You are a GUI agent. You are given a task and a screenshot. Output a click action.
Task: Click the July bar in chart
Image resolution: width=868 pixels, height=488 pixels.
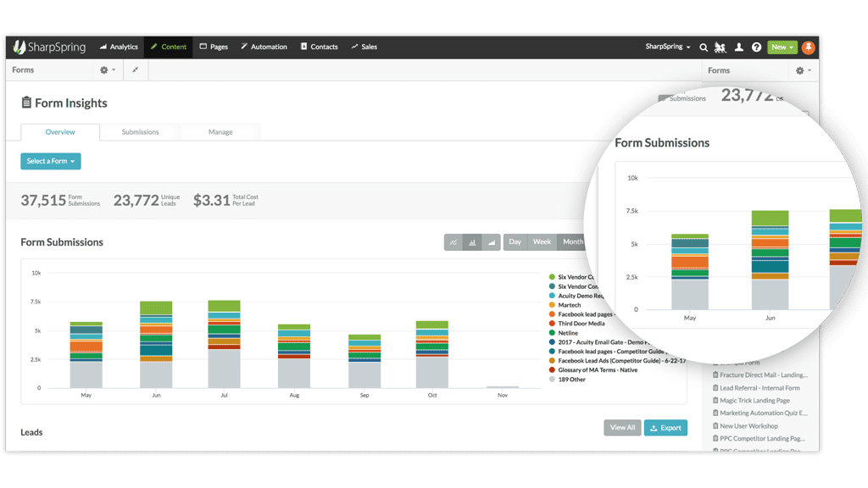pos(224,344)
